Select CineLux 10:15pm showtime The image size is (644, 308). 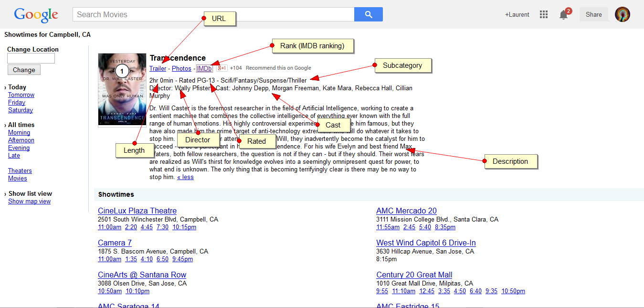click(184, 227)
